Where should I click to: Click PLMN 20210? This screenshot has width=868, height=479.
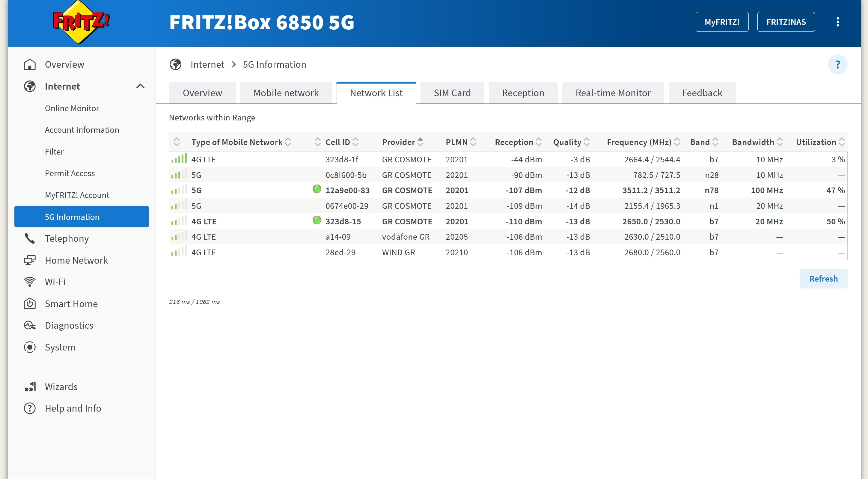pyautogui.click(x=456, y=252)
